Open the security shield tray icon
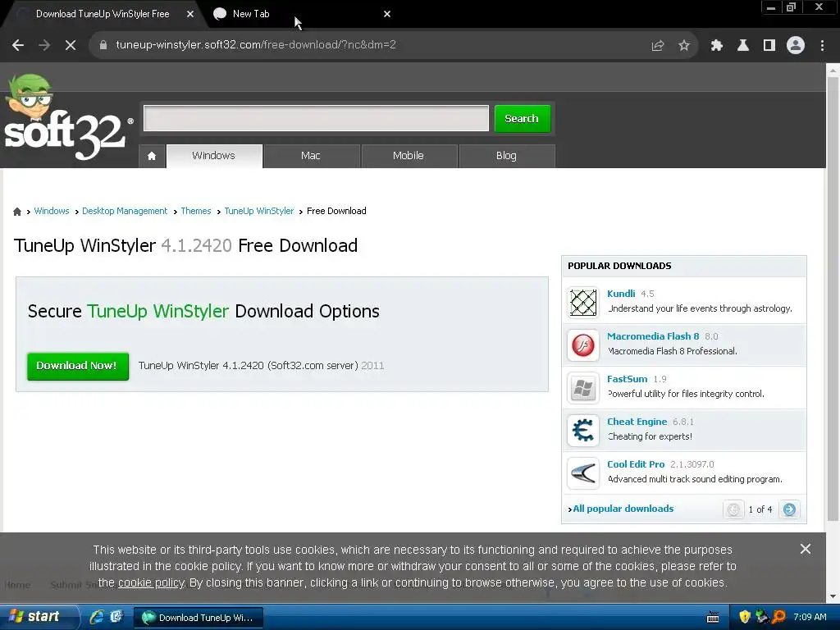 [744, 617]
